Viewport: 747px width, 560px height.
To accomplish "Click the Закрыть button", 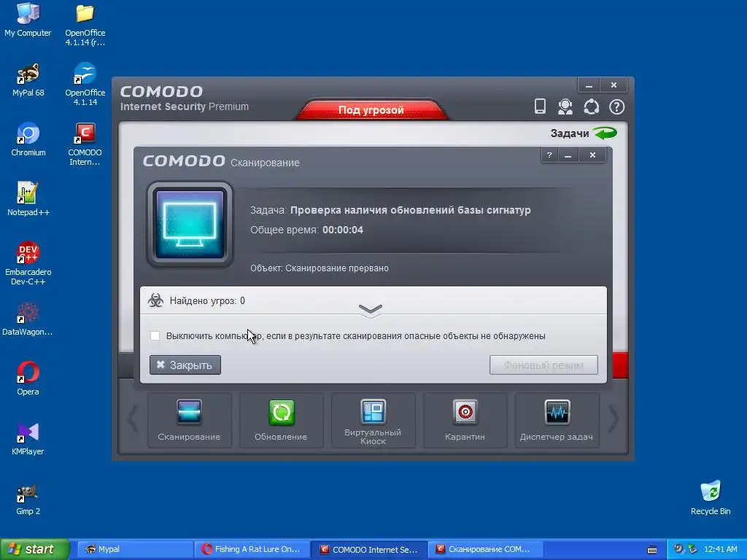I will [185, 365].
